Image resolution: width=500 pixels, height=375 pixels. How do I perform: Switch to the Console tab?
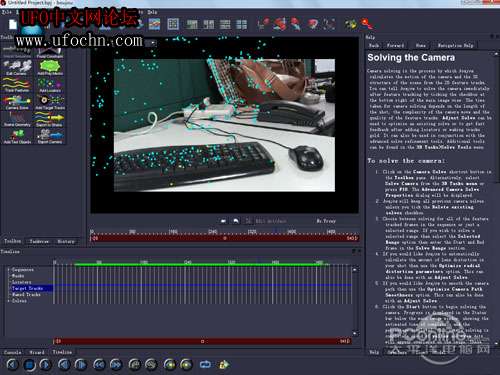tap(13, 352)
